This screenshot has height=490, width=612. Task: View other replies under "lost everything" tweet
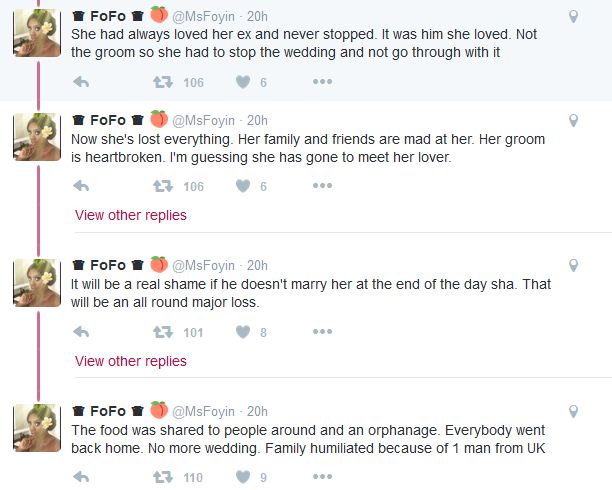coord(130,215)
